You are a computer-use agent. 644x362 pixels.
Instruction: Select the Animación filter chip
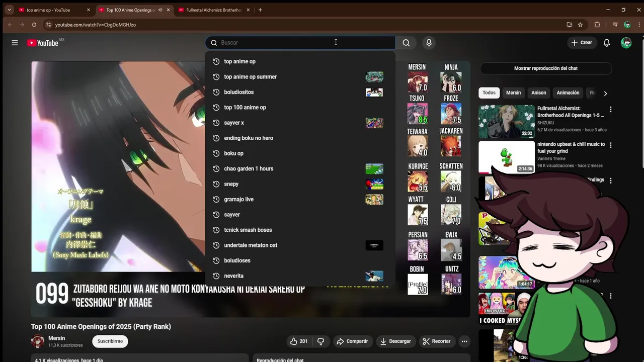568,93
